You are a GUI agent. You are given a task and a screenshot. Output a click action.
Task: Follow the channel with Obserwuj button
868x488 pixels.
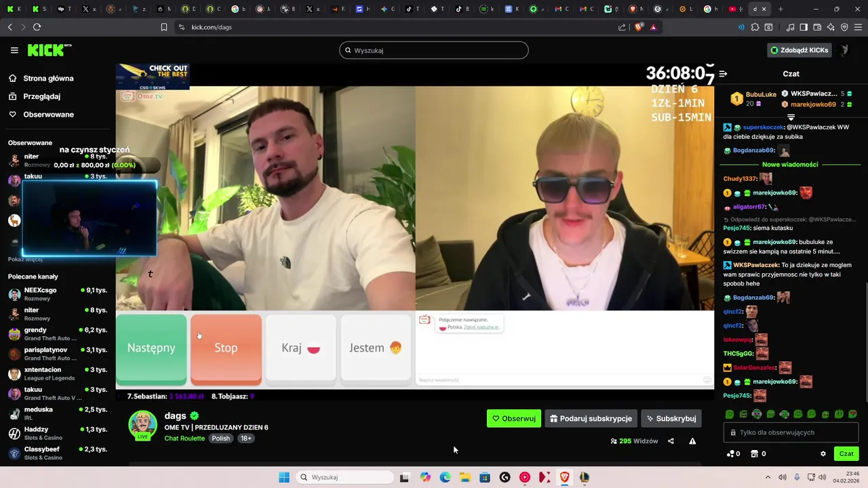pyautogui.click(x=514, y=418)
